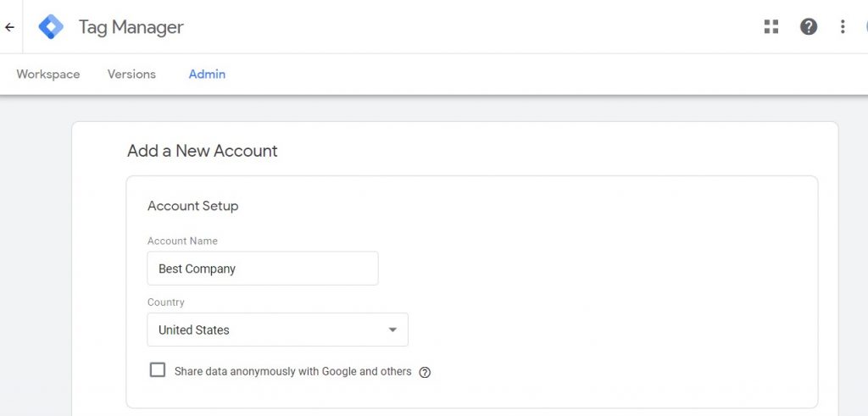
Task: Click the Account Setup section title
Action: (x=192, y=207)
